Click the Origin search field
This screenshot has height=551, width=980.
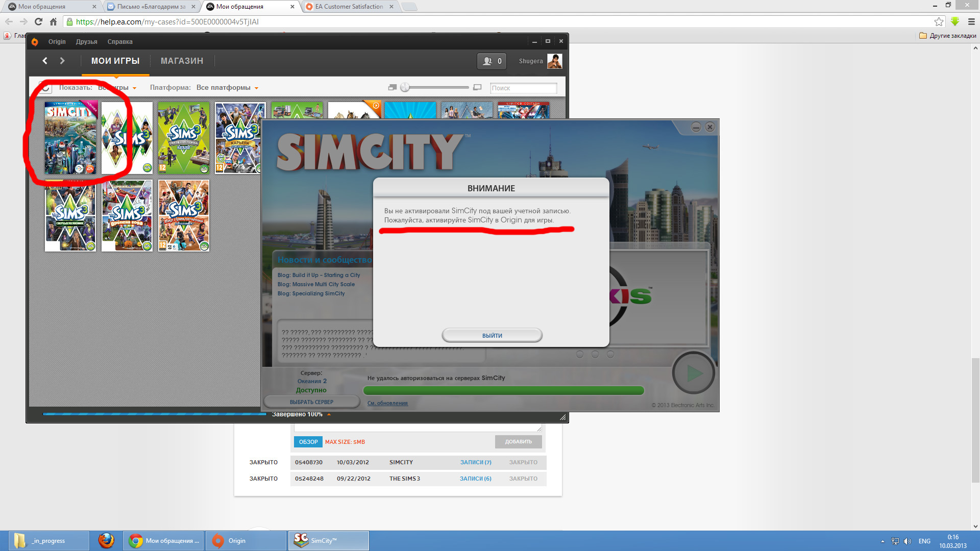tap(523, 88)
